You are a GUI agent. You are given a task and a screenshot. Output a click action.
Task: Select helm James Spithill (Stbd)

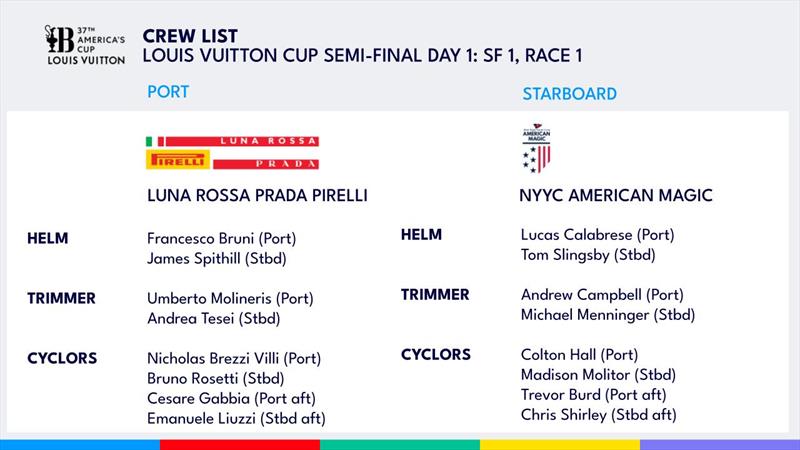216,259
